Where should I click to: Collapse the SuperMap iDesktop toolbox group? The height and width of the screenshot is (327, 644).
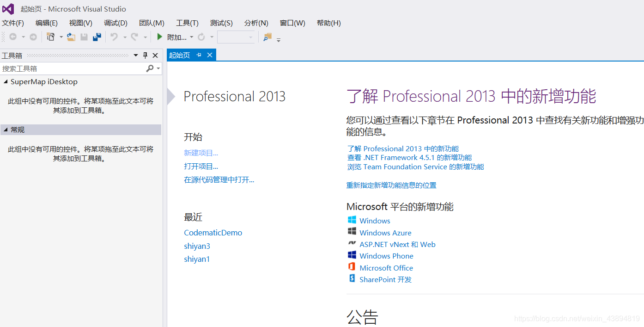6,82
